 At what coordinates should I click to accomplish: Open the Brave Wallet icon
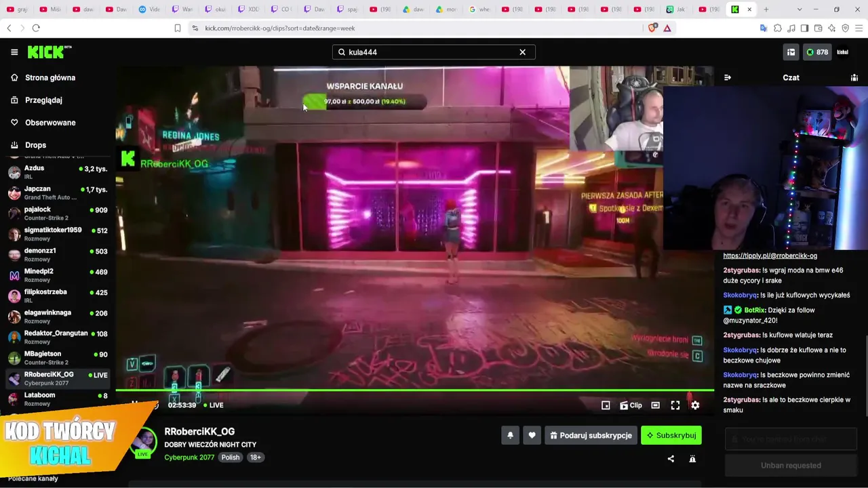pos(818,28)
